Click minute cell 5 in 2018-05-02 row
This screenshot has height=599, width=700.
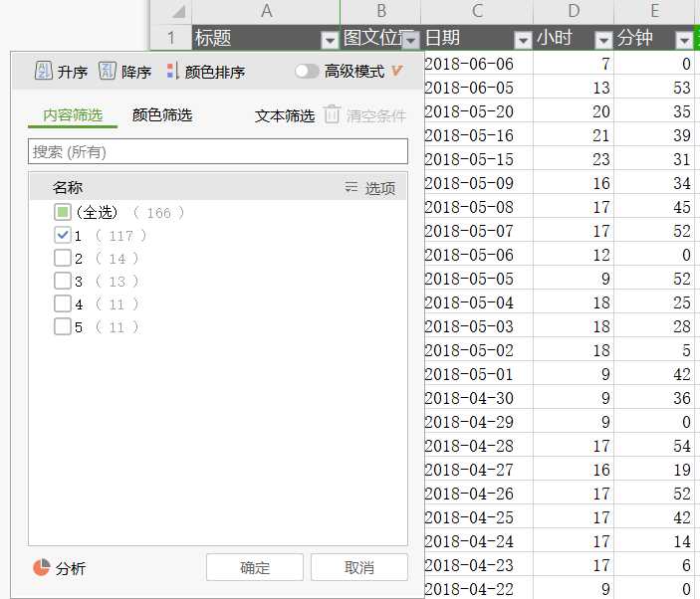coord(654,350)
